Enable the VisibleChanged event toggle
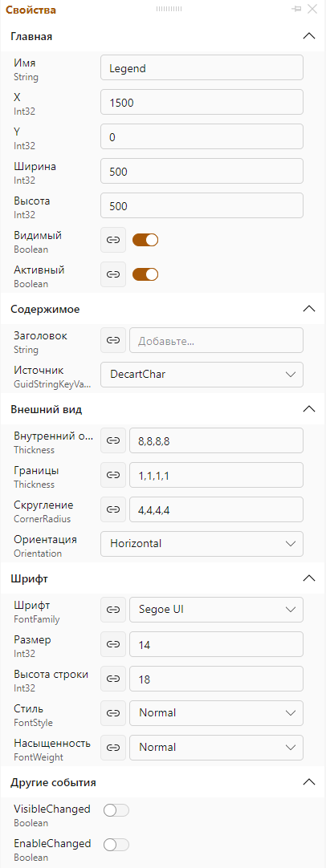This screenshot has height=868, width=326. click(x=116, y=810)
